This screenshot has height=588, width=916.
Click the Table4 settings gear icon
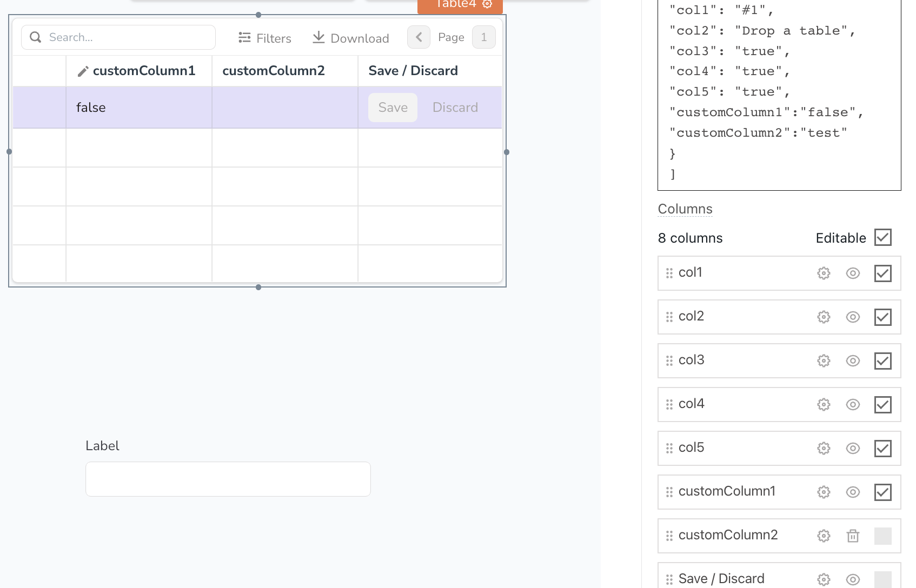tap(487, 4)
